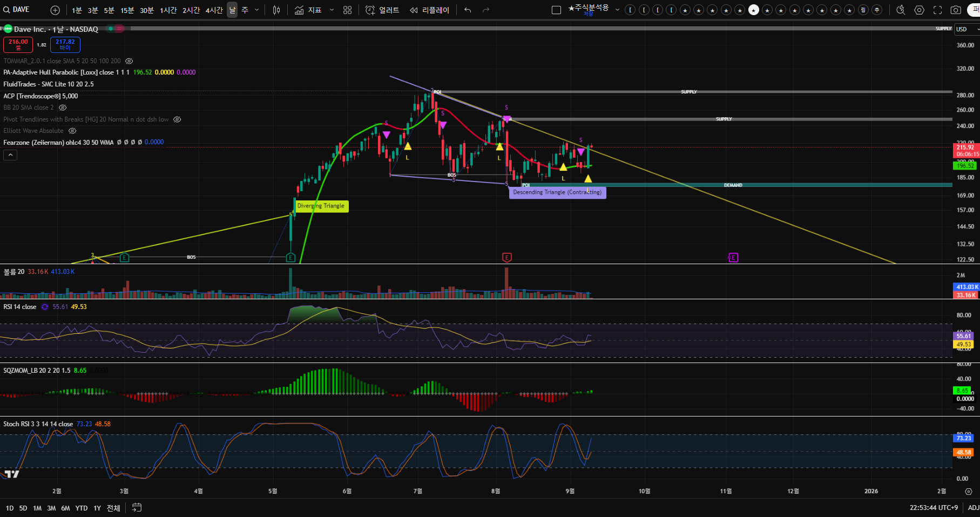
Task: Select FluidTrades - SMC Lite indicator legend
Action: coord(49,84)
